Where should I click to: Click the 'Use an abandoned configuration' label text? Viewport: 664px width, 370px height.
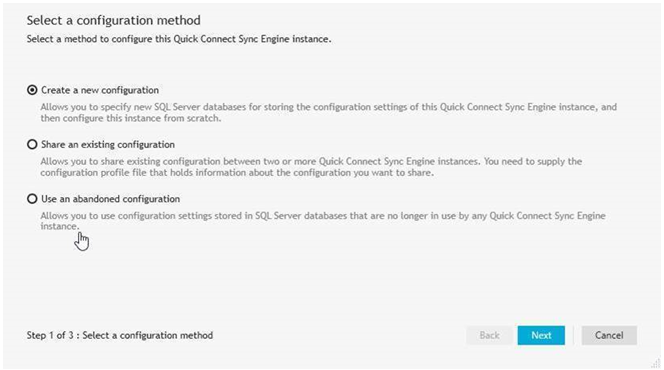click(x=111, y=199)
